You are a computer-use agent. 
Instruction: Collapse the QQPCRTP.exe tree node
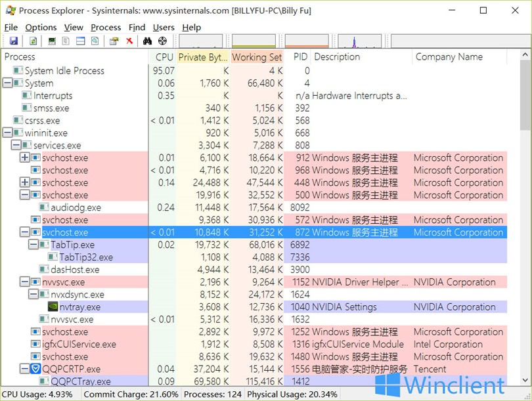click(25, 369)
